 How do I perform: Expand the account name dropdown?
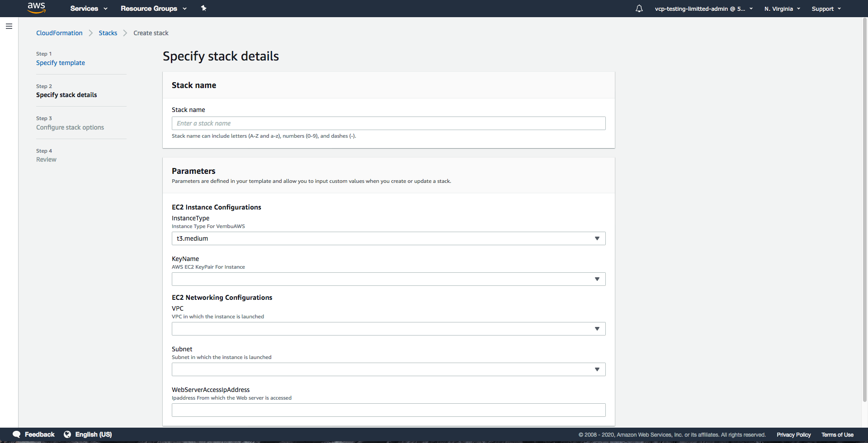[703, 9]
